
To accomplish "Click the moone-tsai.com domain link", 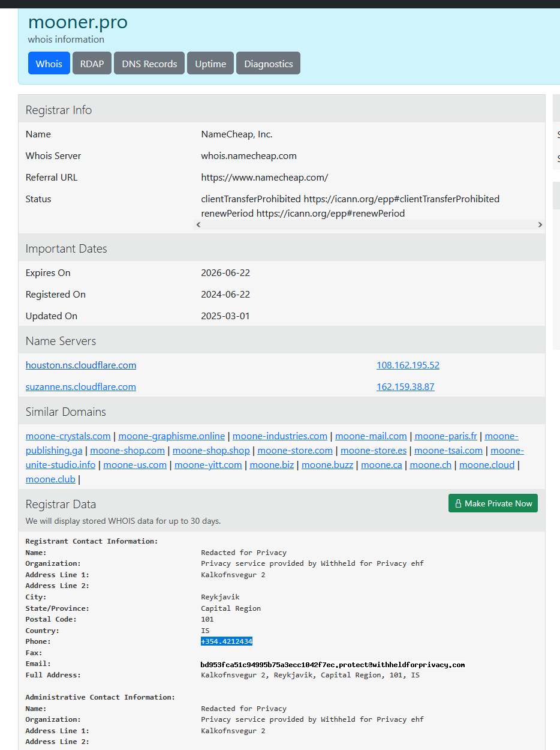I will click(x=448, y=451).
